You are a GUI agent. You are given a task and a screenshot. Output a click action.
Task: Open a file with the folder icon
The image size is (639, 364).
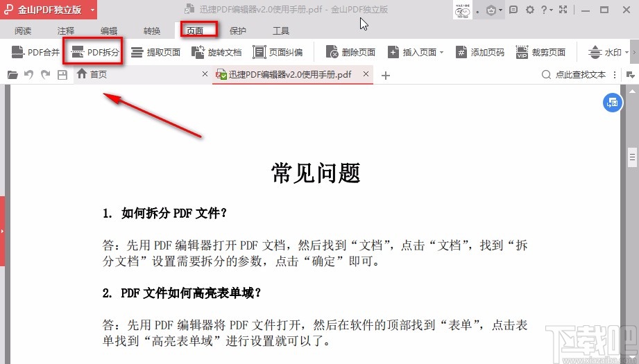pos(12,75)
